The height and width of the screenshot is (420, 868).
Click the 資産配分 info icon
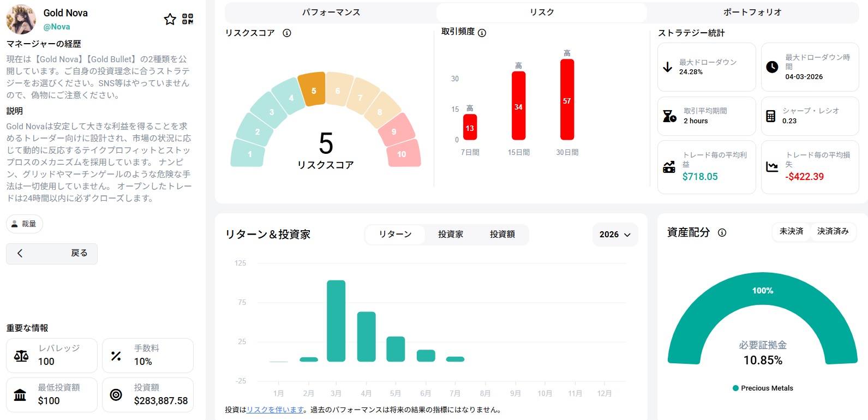[722, 232]
